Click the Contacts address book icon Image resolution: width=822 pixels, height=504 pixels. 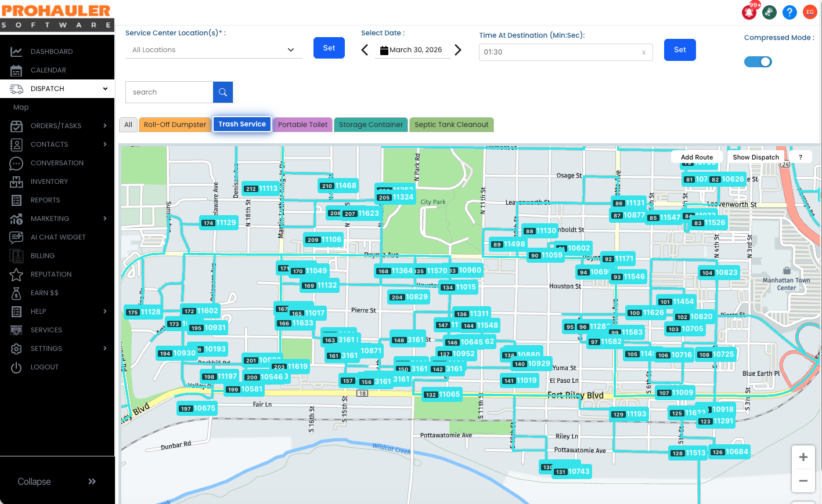tap(16, 144)
